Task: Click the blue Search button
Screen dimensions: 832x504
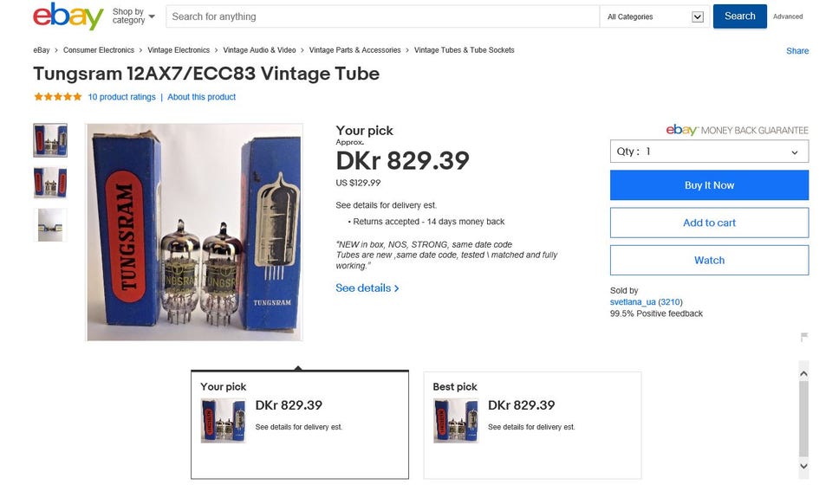Action: 739,16
